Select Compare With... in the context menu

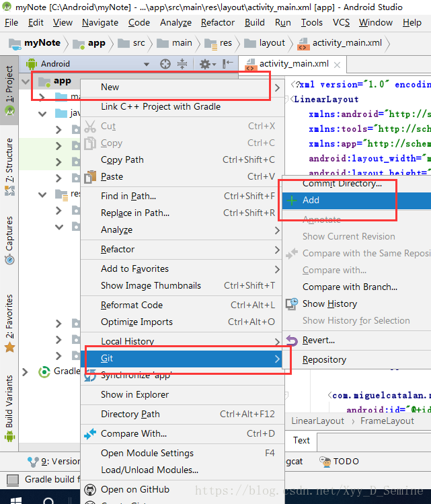pos(182,433)
